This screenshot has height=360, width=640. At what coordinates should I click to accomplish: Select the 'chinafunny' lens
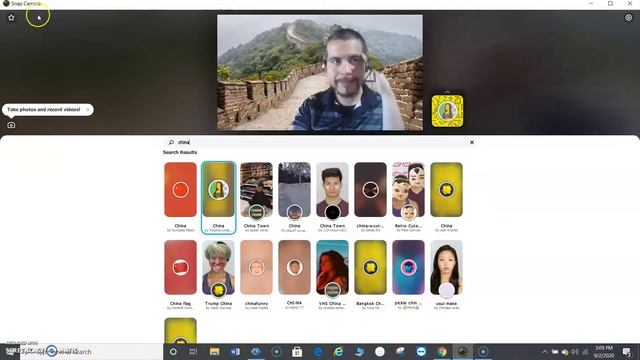256,267
